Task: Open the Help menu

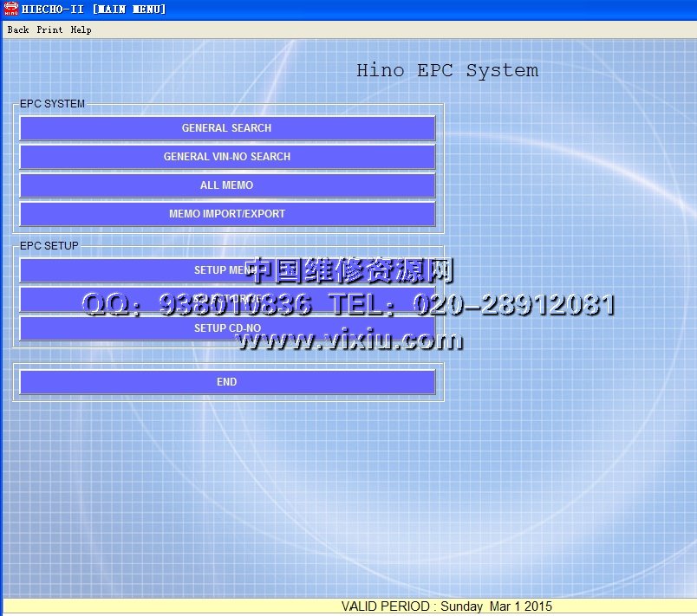Action: coord(81,29)
